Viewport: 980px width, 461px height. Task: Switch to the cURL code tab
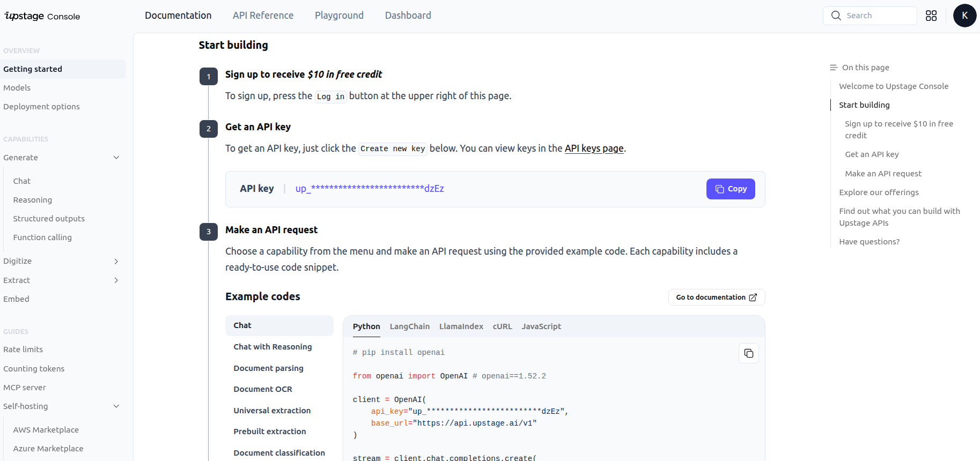(x=503, y=326)
